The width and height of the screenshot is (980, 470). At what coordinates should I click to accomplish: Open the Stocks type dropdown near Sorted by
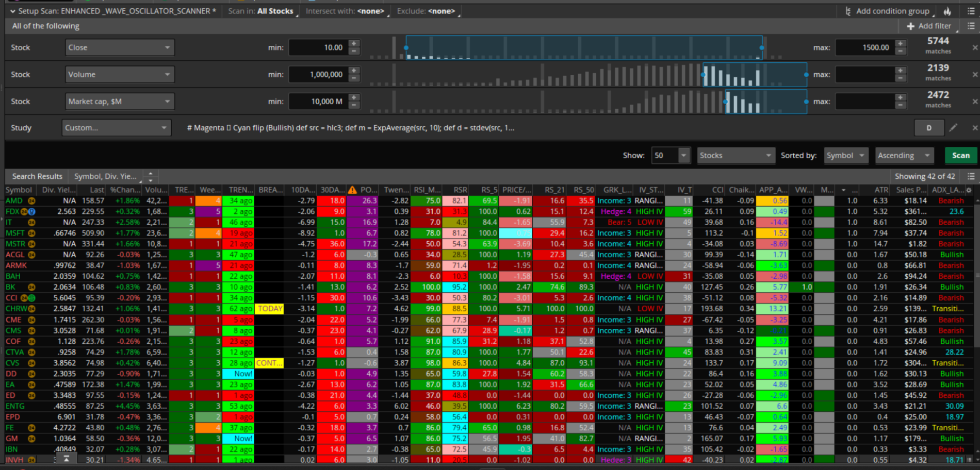click(x=736, y=156)
